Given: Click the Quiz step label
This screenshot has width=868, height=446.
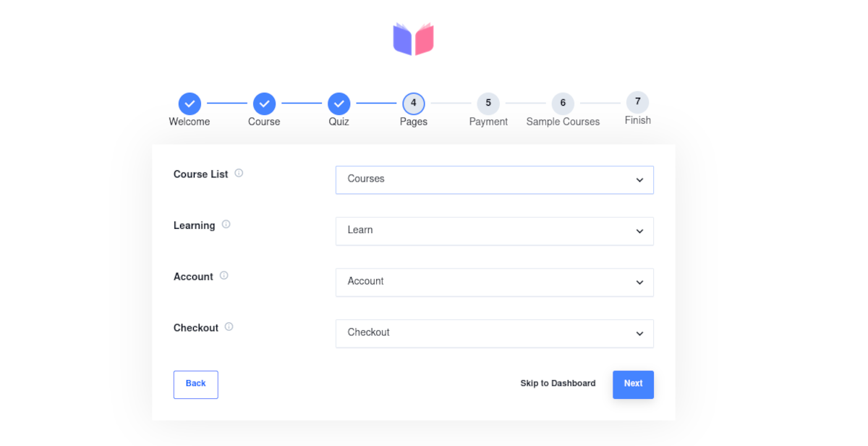Looking at the screenshot, I should click(x=339, y=122).
